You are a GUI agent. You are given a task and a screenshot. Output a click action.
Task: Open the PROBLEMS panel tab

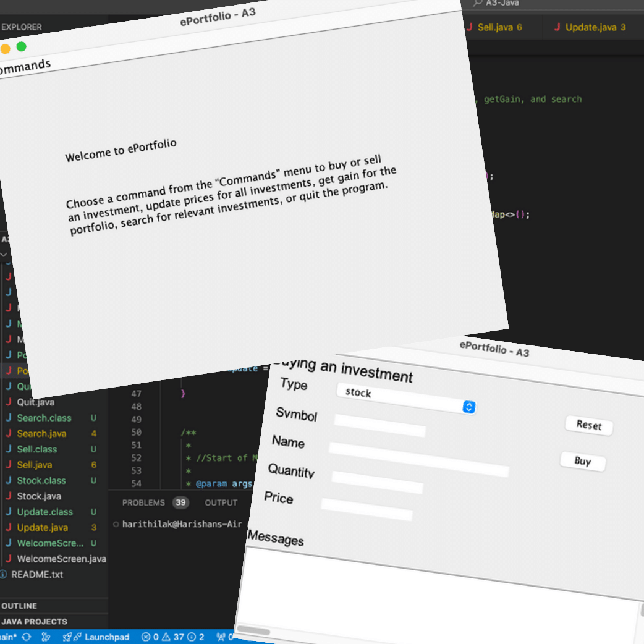pos(143,502)
